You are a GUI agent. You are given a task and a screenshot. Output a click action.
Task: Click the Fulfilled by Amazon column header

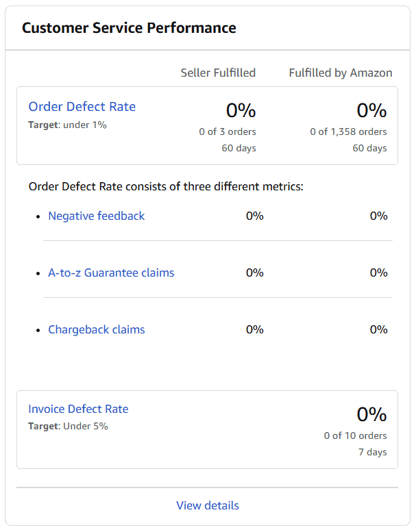point(341,73)
